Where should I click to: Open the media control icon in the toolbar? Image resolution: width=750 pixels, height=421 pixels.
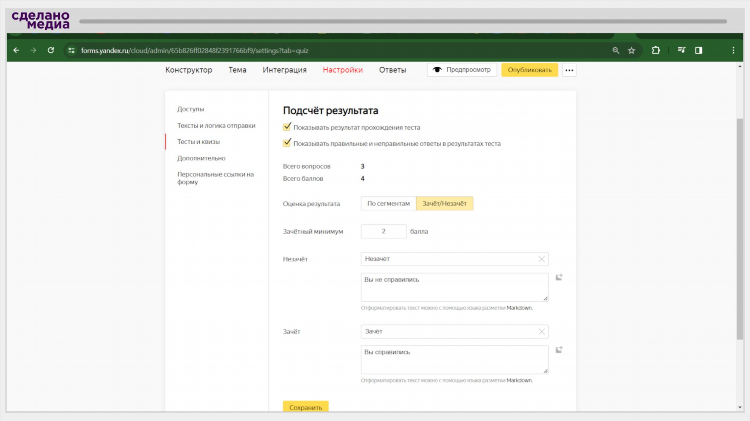682,50
